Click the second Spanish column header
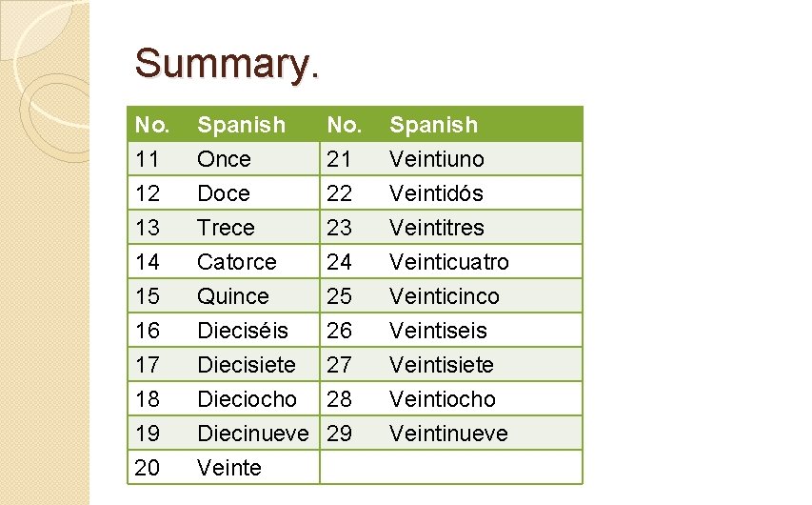 pyautogui.click(x=434, y=125)
